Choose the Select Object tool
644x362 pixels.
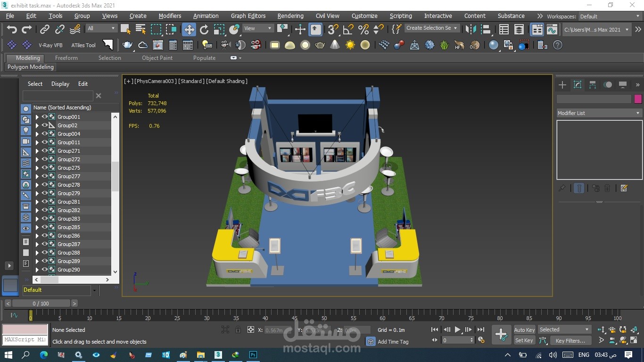pos(125,30)
